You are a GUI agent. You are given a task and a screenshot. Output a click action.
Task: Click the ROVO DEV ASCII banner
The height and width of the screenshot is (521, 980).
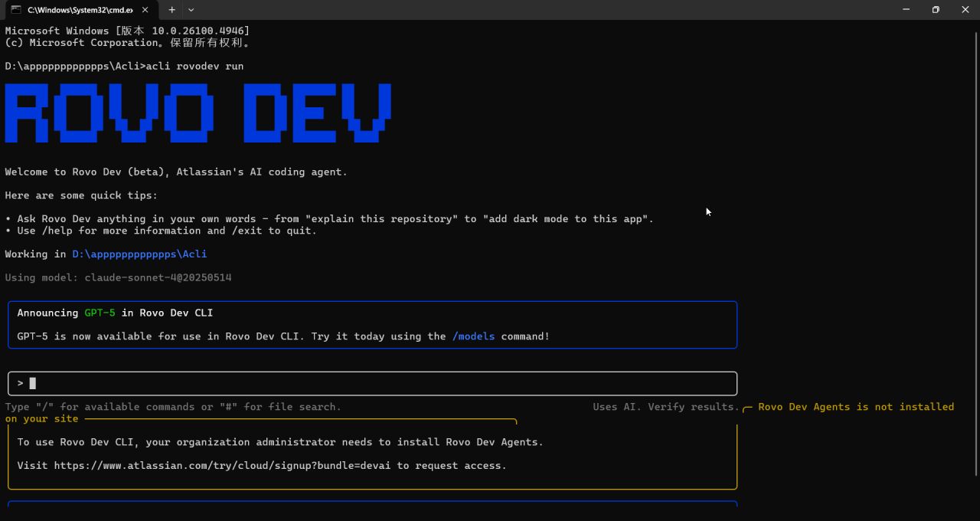point(198,113)
